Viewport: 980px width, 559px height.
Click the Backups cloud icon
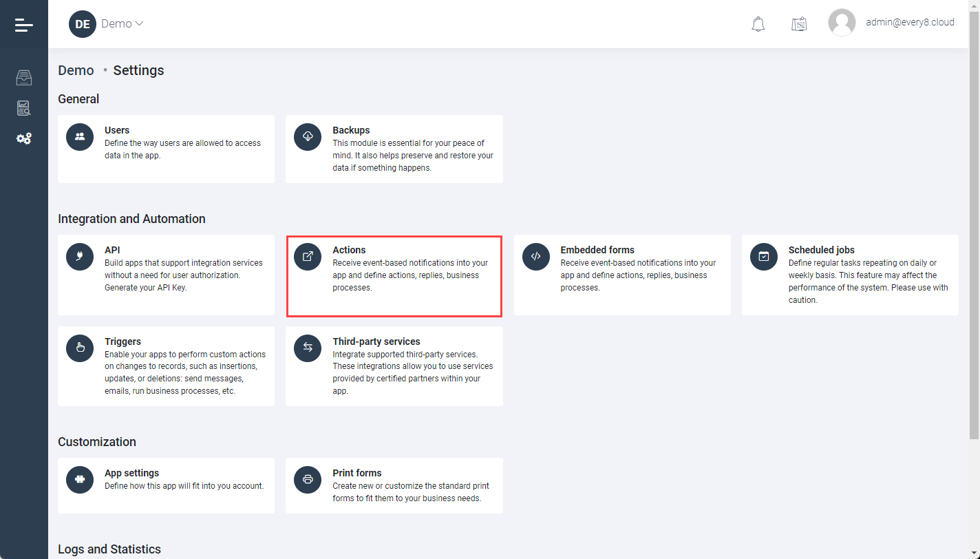pyautogui.click(x=308, y=136)
